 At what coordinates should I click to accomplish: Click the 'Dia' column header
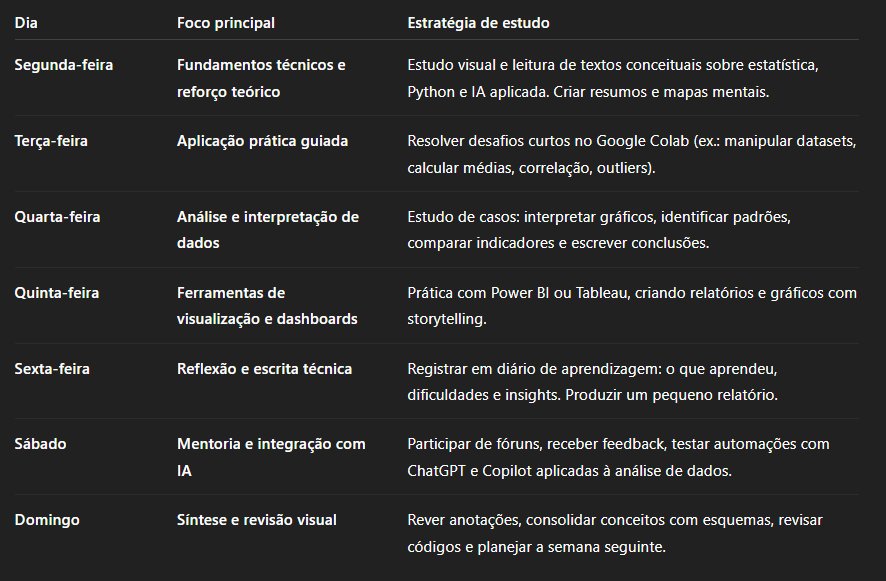(27, 22)
